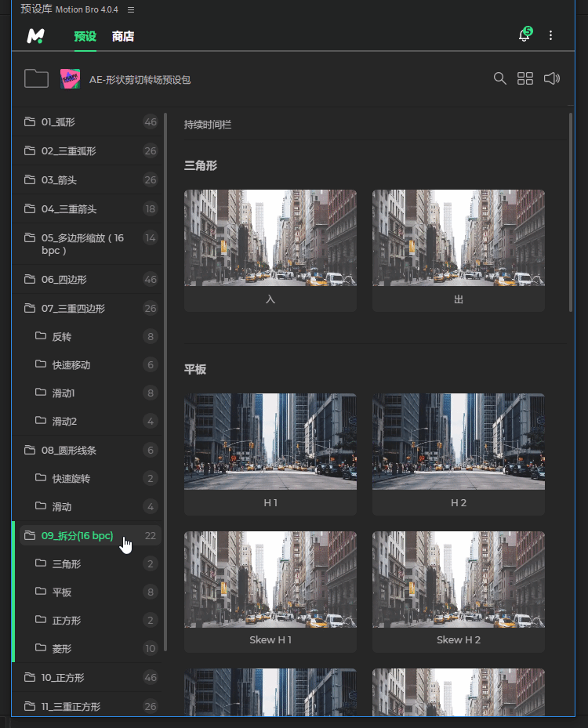The image size is (588, 728).
Task: Select the 菱形 subfolder
Action: (87, 649)
